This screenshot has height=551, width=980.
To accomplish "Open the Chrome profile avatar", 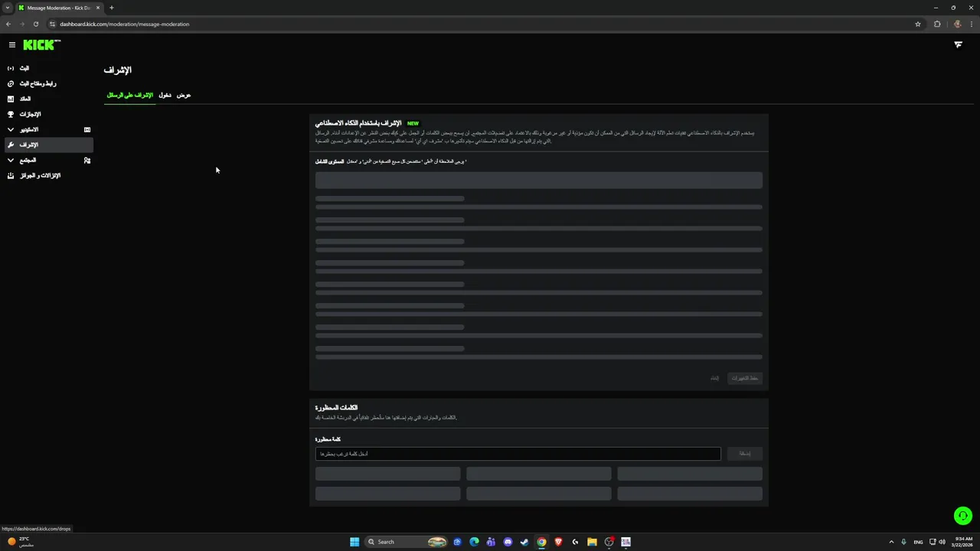I will 957,24.
